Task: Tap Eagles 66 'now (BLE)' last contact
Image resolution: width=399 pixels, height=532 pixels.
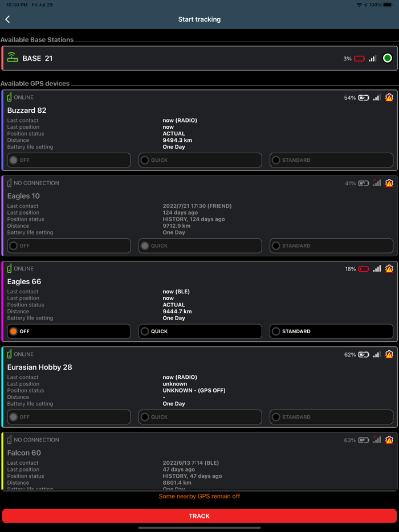Action: [176, 292]
